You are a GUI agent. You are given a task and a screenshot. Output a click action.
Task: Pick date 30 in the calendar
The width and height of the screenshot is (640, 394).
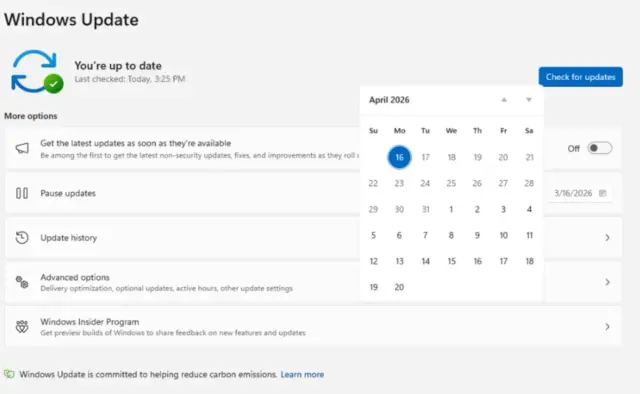point(399,209)
